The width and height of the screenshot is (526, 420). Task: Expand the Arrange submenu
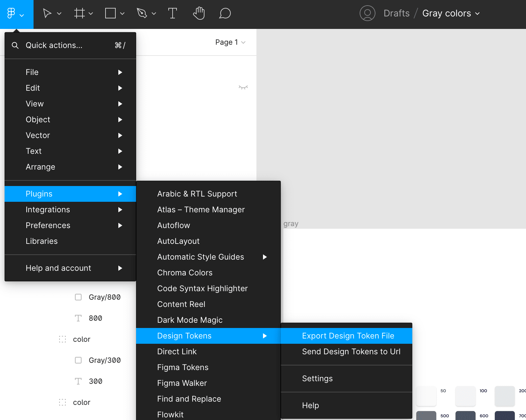click(x=70, y=167)
